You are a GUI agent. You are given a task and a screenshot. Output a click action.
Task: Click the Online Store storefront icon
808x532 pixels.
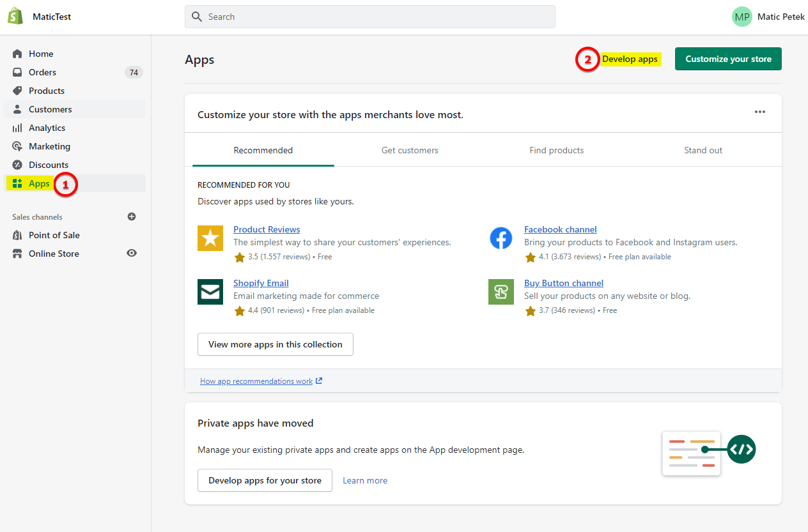17,254
